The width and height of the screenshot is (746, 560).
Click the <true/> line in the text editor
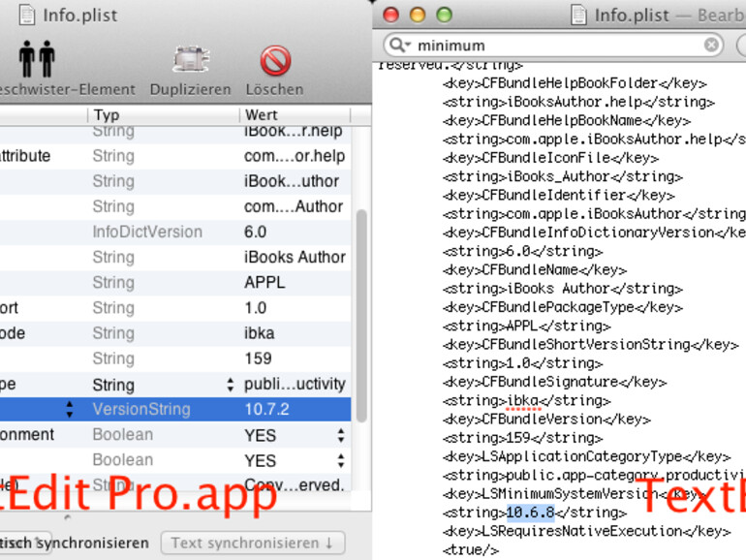coord(471,550)
